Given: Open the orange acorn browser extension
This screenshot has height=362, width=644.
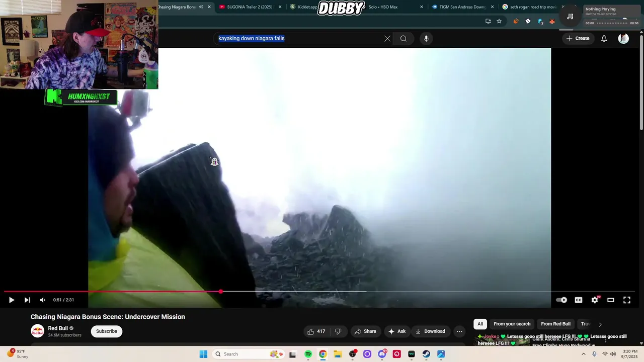Looking at the screenshot, I should (516, 21).
